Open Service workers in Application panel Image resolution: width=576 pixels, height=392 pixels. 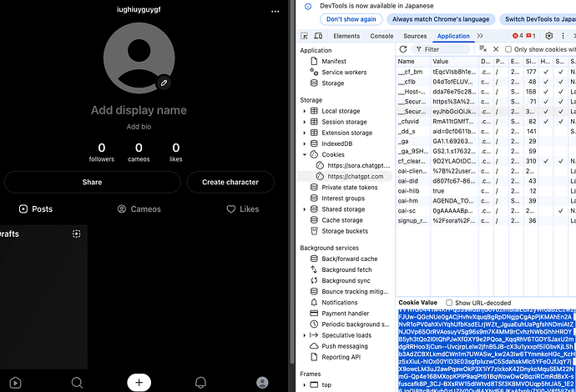coord(344,73)
